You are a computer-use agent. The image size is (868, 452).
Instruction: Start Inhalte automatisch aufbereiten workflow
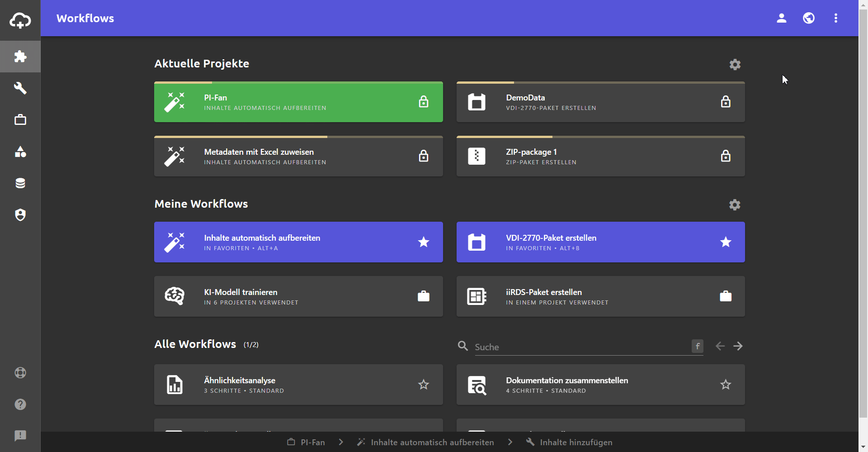[x=298, y=242]
